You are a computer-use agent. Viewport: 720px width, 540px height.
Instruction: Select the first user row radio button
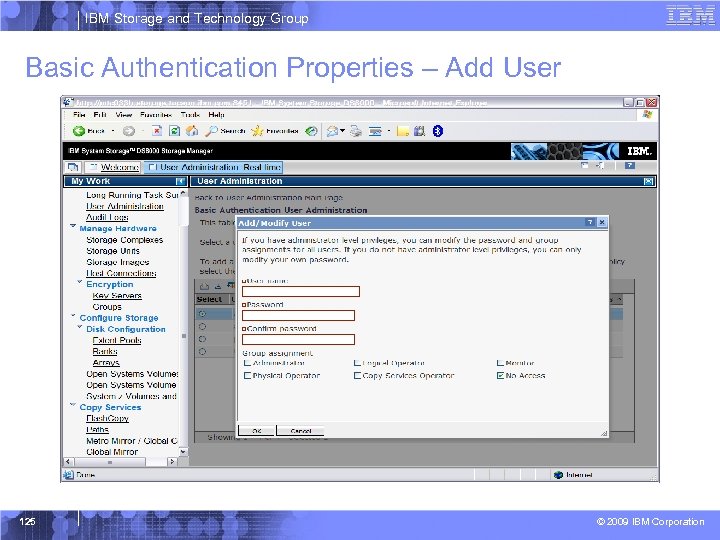coord(202,314)
